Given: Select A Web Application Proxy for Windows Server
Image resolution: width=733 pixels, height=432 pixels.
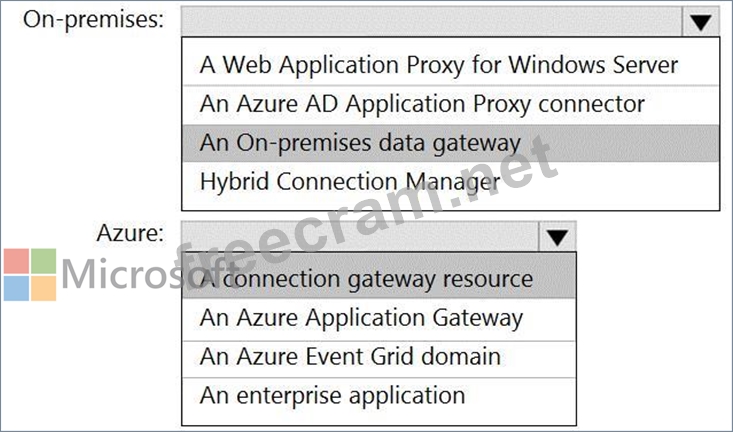Looking at the screenshot, I should click(451, 65).
